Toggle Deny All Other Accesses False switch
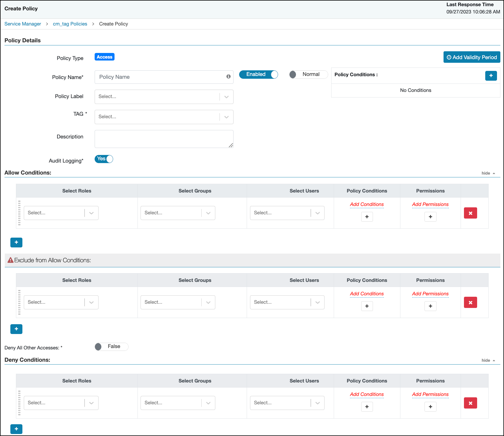 [111, 347]
